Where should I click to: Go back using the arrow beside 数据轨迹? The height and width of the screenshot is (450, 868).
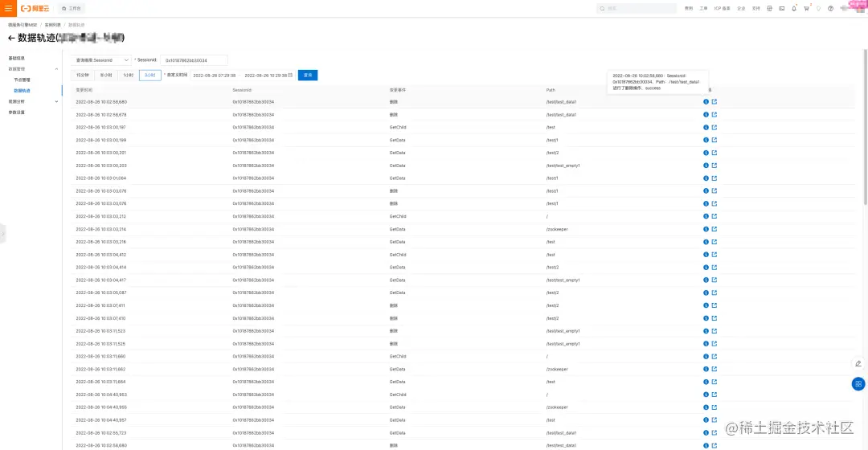coord(11,39)
